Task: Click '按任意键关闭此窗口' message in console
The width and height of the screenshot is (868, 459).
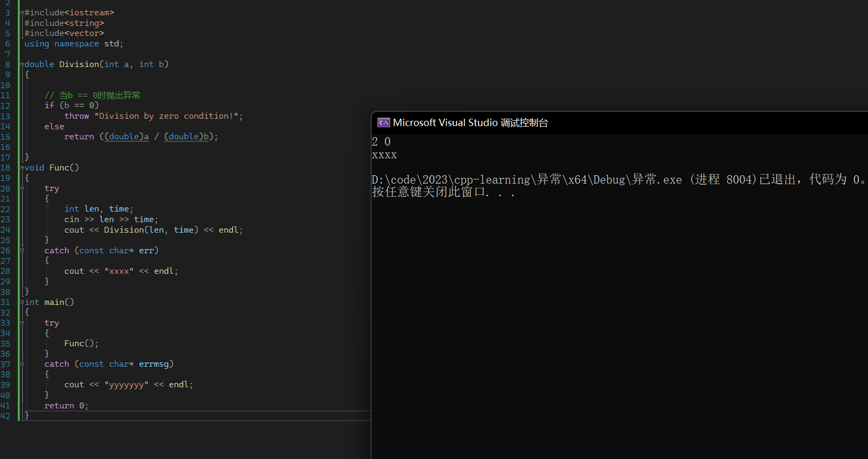Action: pos(444,192)
